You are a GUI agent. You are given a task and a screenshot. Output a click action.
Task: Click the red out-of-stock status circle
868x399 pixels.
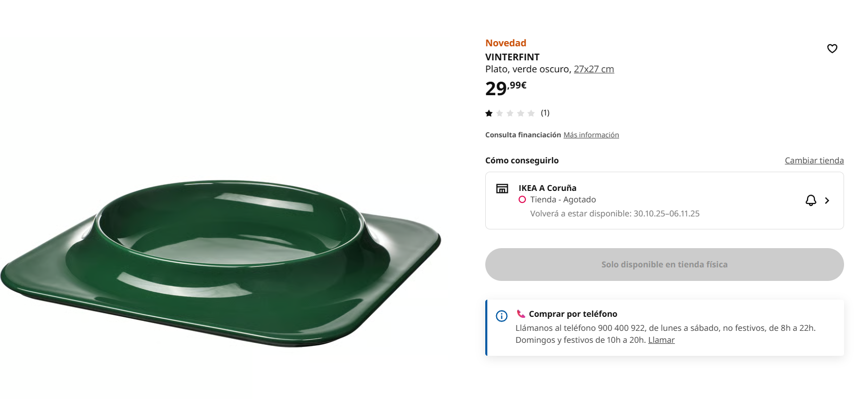(x=522, y=200)
